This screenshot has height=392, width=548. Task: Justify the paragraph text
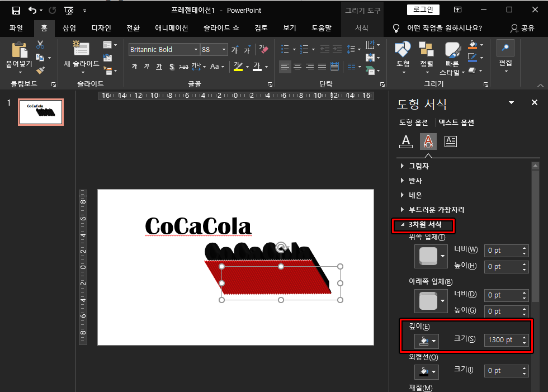coord(322,67)
